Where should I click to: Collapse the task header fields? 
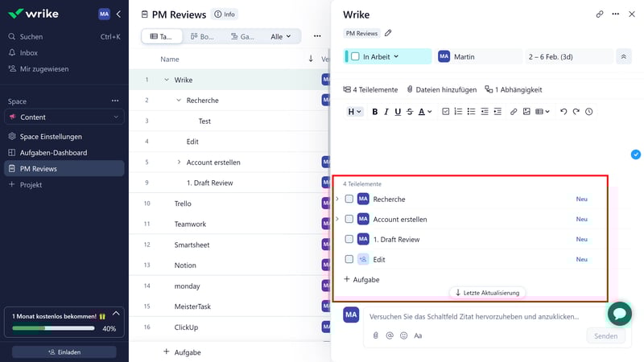pos(623,56)
